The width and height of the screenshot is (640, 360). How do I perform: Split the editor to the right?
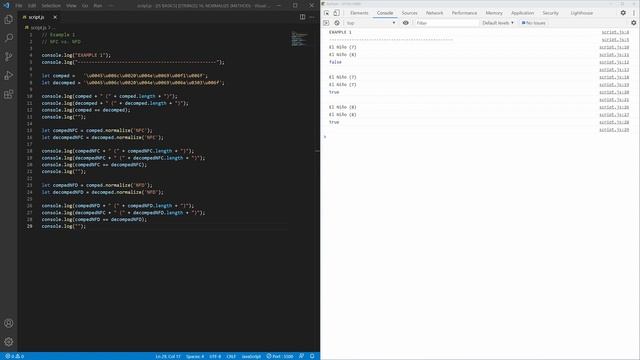pos(302,17)
